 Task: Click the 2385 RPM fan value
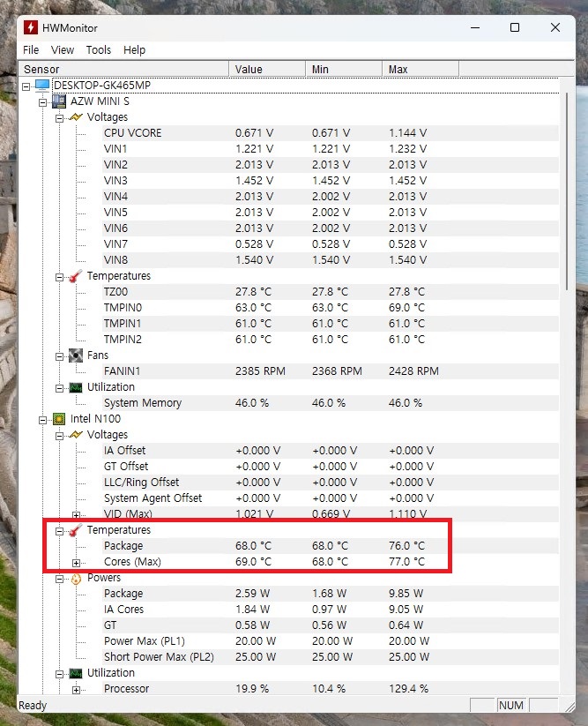pos(260,371)
